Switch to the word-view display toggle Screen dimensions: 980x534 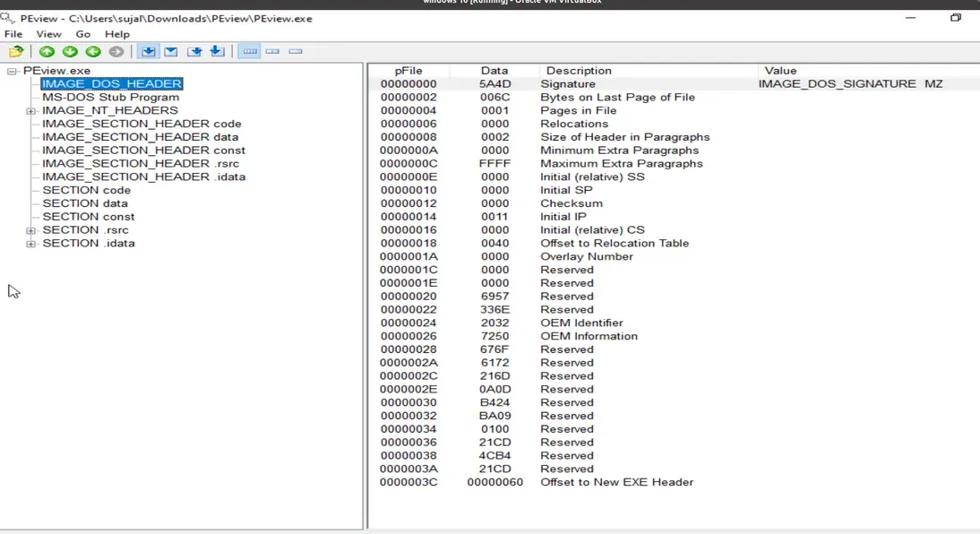coord(272,51)
